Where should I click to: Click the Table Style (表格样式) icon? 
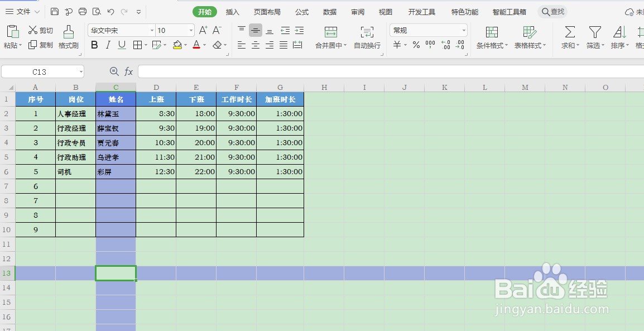pos(530,32)
